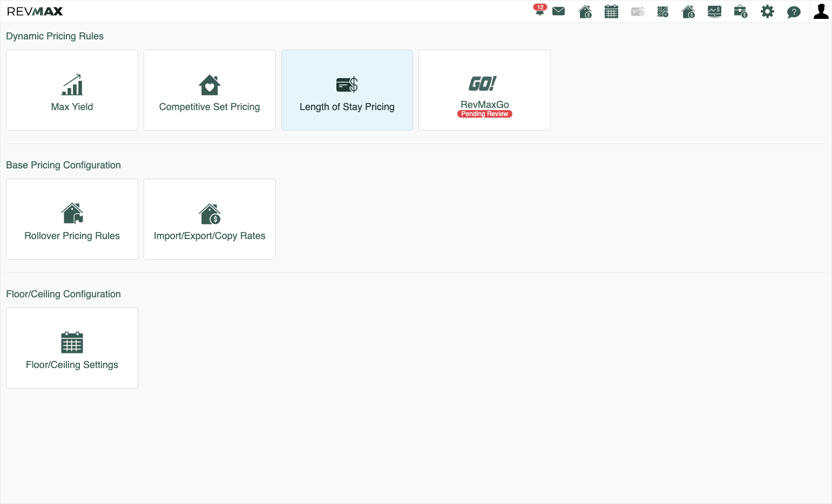Open Competitive Set Pricing card

click(x=209, y=90)
